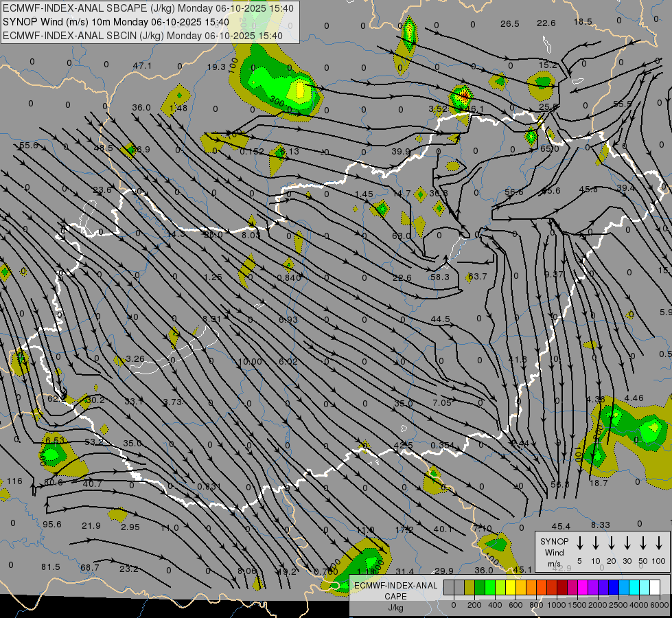Select the 30 m/s wind arrow symbol
This screenshot has width=672, height=618.
pyautogui.click(x=627, y=543)
